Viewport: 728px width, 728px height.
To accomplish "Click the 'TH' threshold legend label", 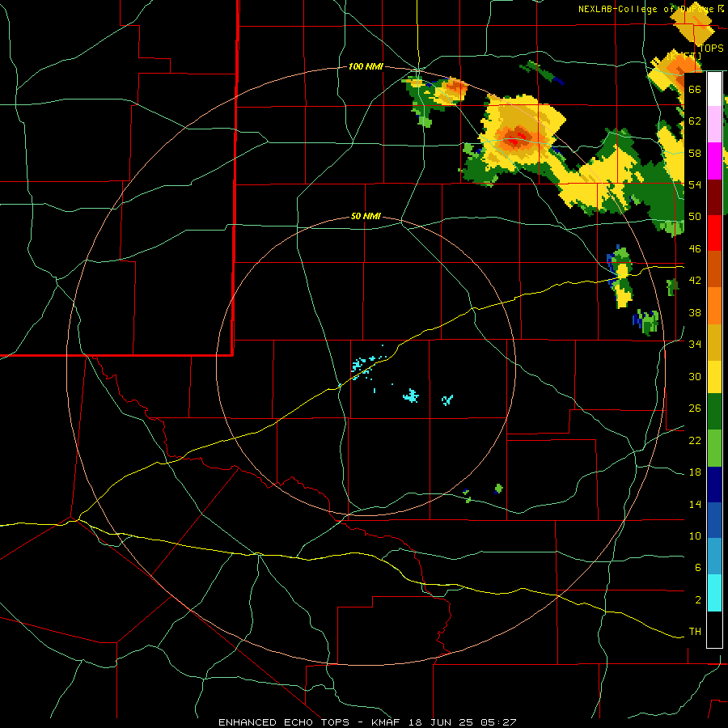I will (695, 631).
